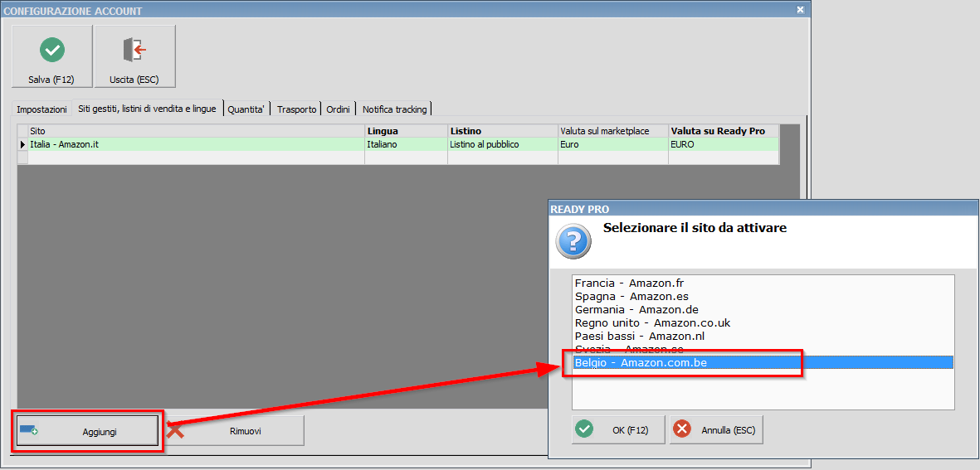The image size is (980, 470).
Task: Click the Italiano language cell
Action: pyautogui.click(x=407, y=144)
